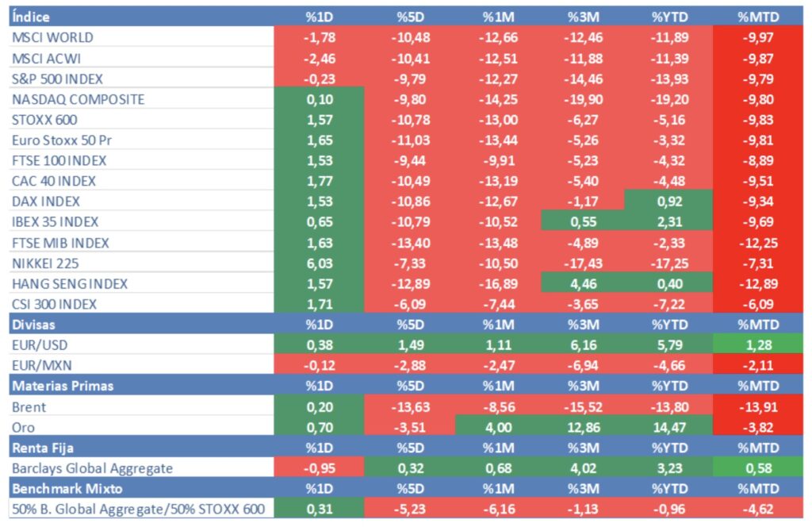This screenshot has height=527, width=812.
Task: Select the IBEX 35 INDEX row label
Action: [x=56, y=221]
